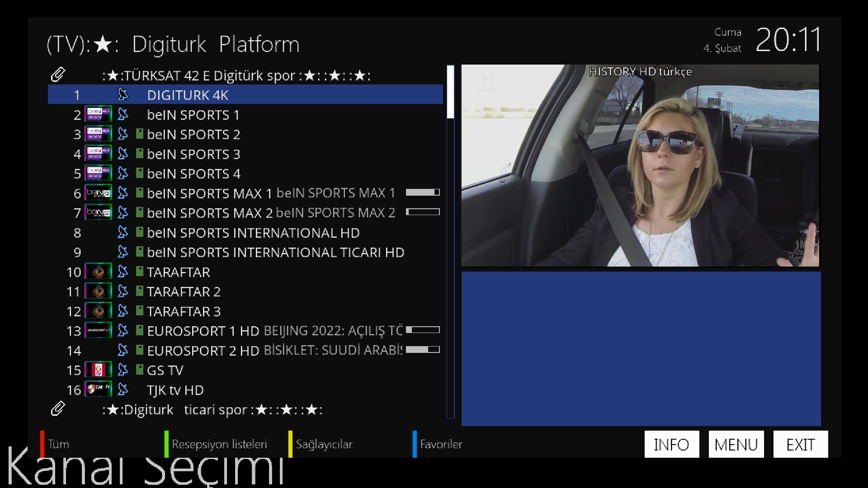
Task: Click the satellite icon on beIN SPORTS INTERNATIONAL HD row
Action: pos(123,232)
